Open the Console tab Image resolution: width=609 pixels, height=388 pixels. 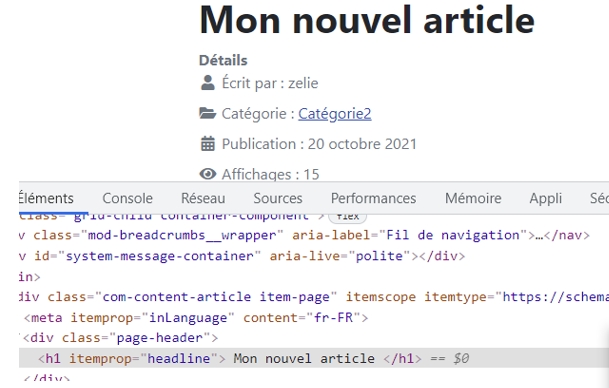(127, 198)
